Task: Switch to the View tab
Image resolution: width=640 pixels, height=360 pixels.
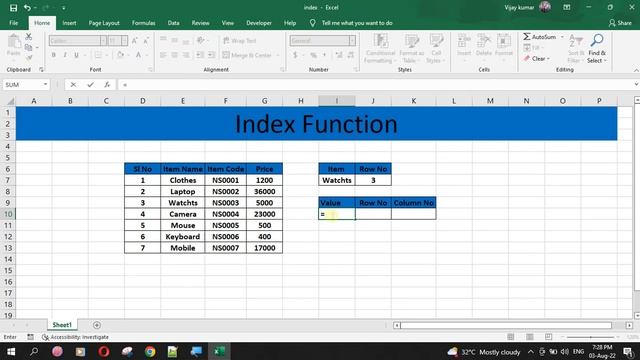Action: tap(228, 23)
